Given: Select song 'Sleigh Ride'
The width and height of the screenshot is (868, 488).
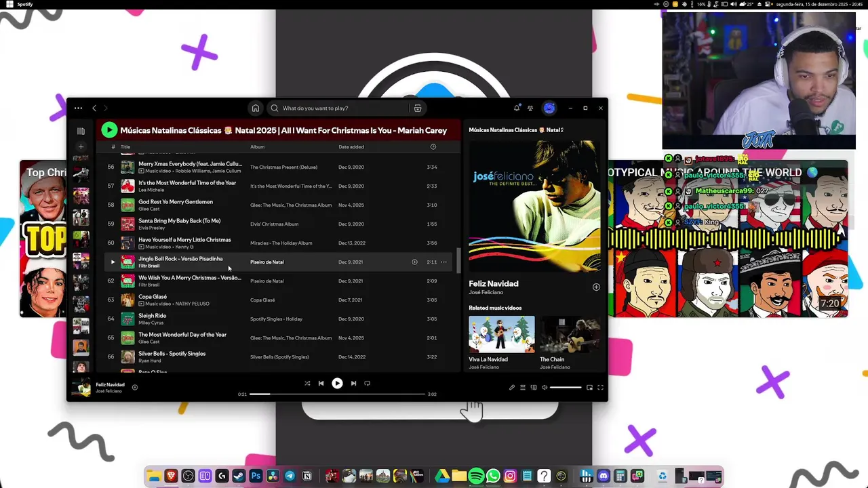Looking at the screenshot, I should coord(153,316).
